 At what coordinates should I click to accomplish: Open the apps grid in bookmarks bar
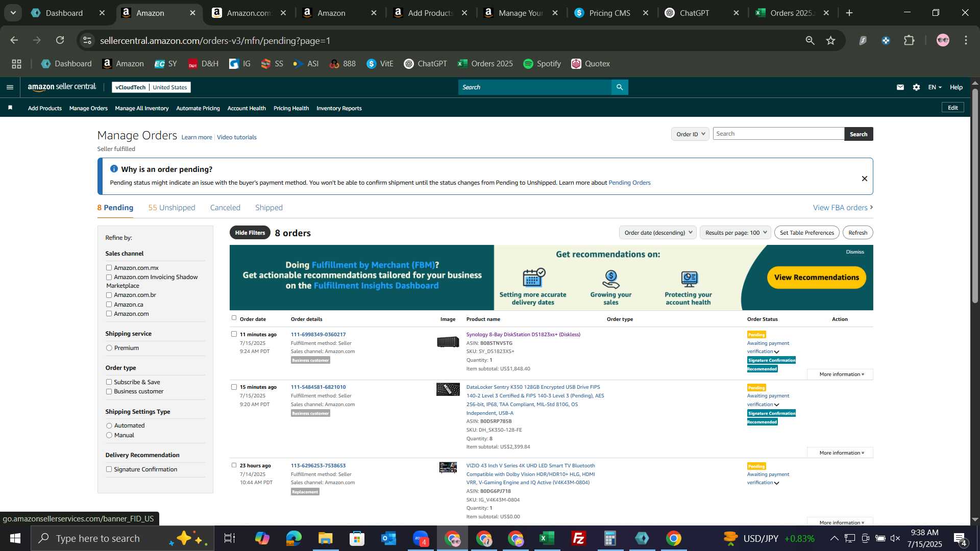coord(17,64)
